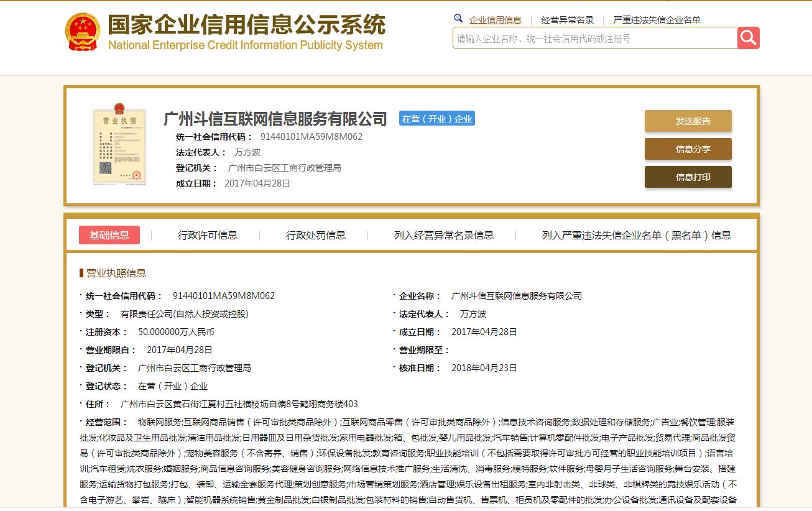
Task: Switch to the 行政许可信息 tab
Action: point(208,235)
